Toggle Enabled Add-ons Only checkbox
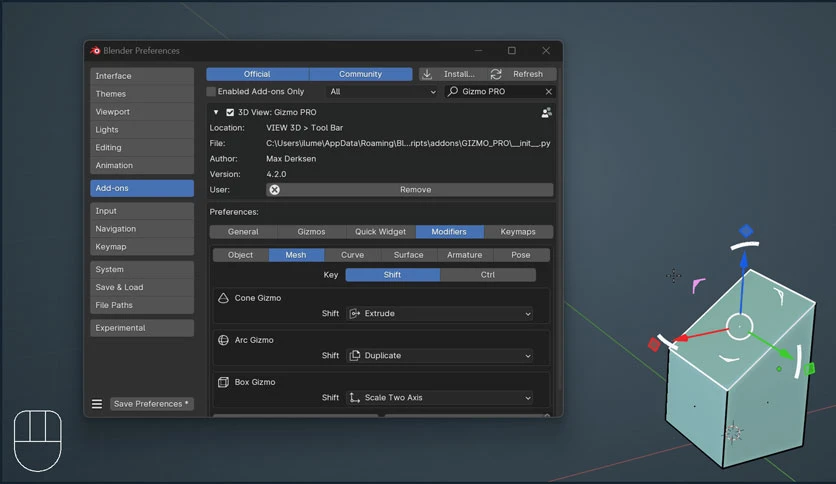Viewport: 836px width, 484px height. (x=211, y=92)
